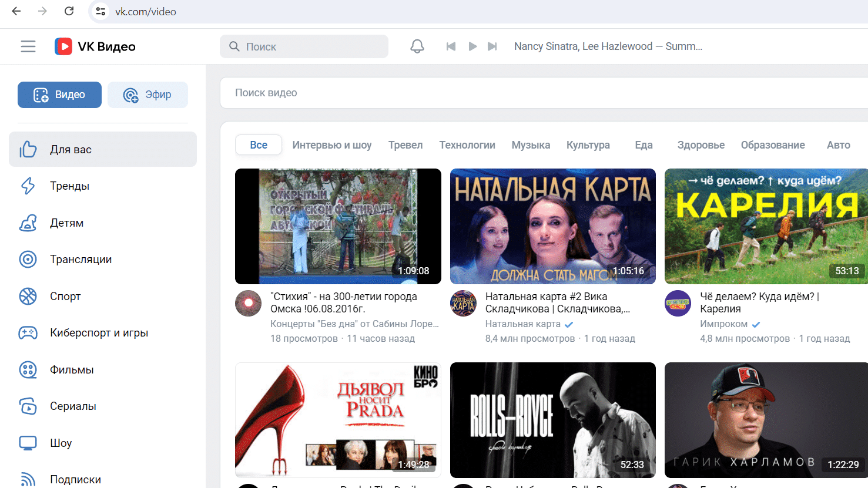Open channel Концерты "Без дна" от Сабины
Viewport: 868px width, 488px height.
(x=354, y=324)
